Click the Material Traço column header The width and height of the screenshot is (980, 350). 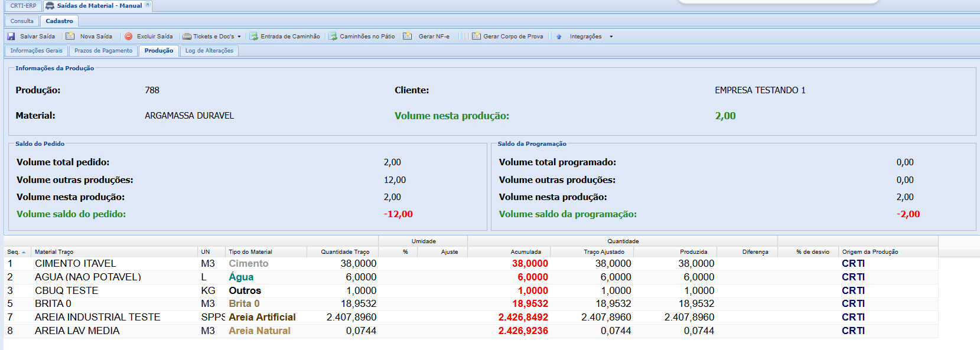[x=115, y=252]
